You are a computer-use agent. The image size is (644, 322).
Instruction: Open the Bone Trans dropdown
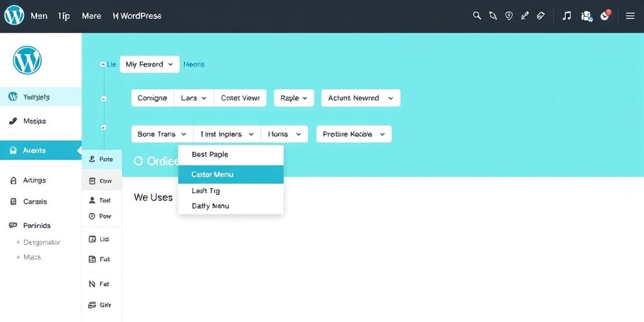162,134
